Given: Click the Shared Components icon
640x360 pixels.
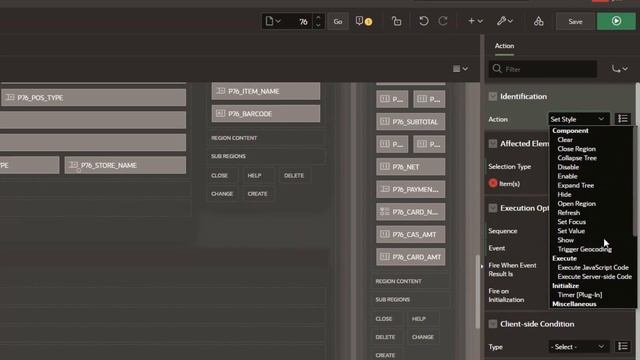Looking at the screenshot, I should tap(538, 21).
